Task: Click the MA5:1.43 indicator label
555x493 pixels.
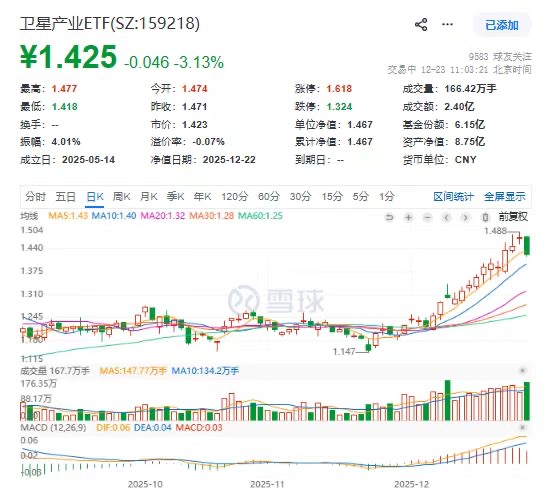Action: [x=68, y=216]
